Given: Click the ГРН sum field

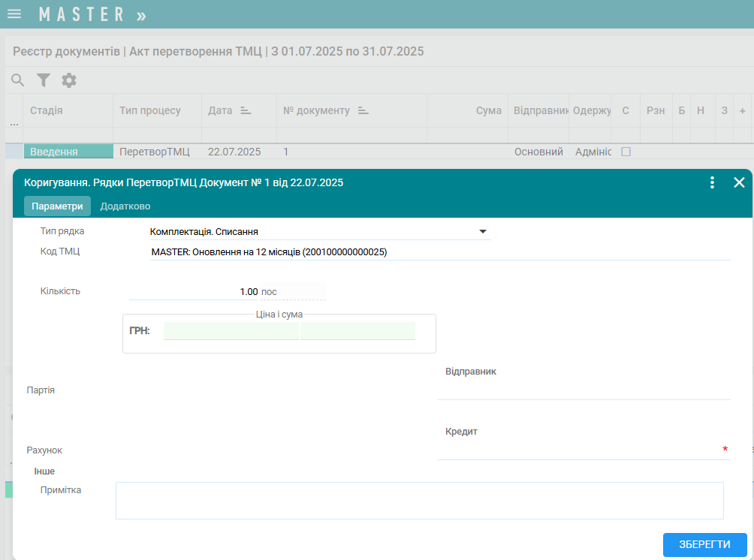Looking at the screenshot, I should click(357, 331).
